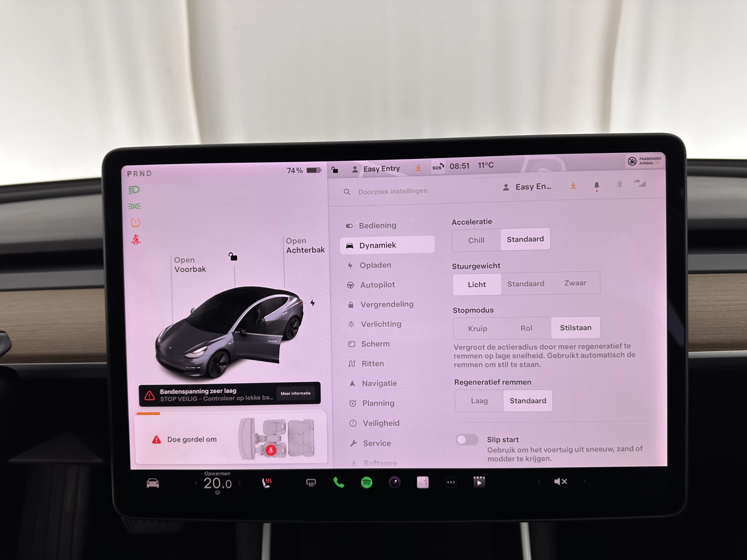This screenshot has height=560, width=747.
Task: Select Laag regenerative braking option
Action: coord(477,401)
